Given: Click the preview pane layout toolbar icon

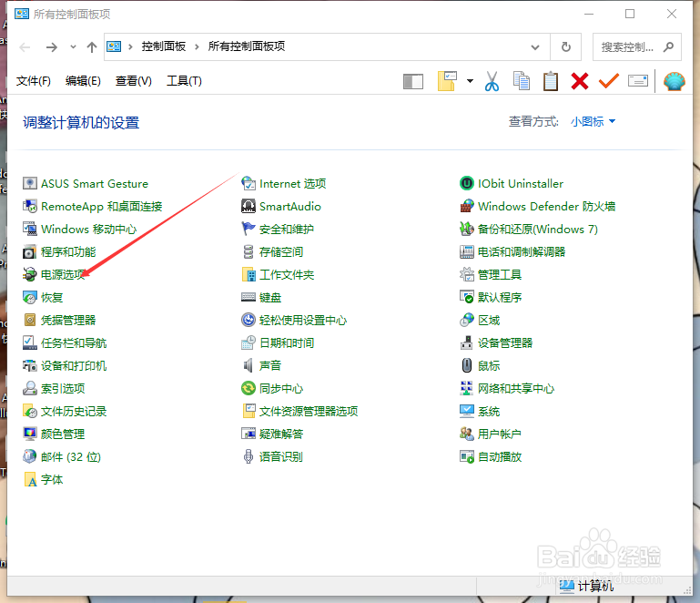Looking at the screenshot, I should click(x=413, y=82).
